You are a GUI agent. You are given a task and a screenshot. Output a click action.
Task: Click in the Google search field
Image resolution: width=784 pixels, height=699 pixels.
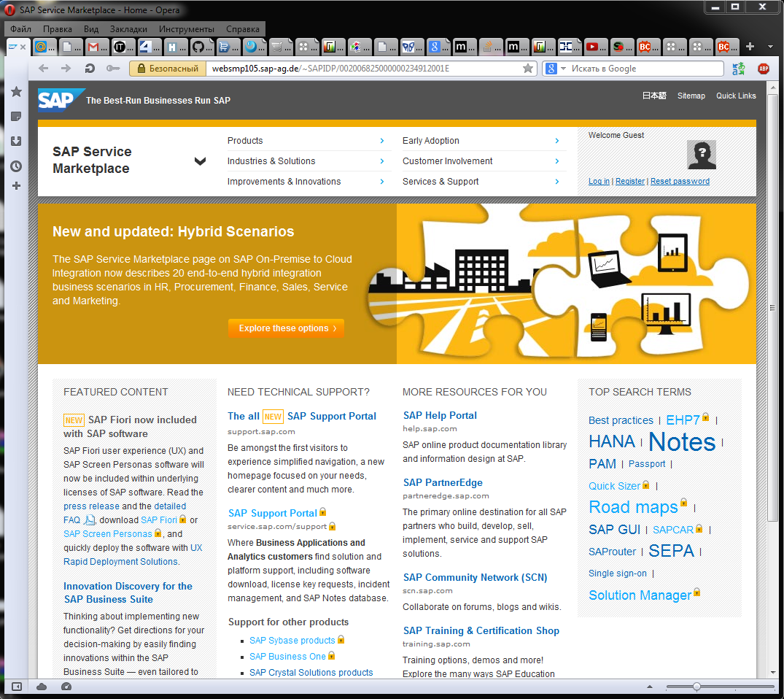tap(645, 69)
